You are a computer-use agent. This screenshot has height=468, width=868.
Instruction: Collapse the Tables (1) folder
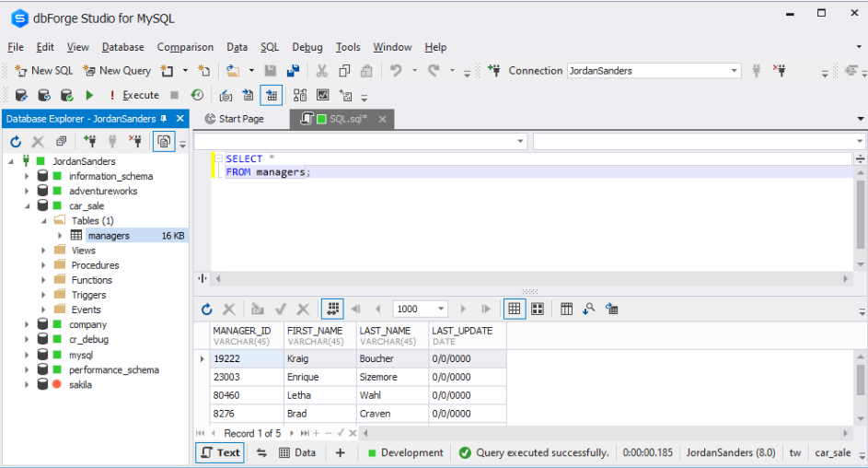click(44, 221)
